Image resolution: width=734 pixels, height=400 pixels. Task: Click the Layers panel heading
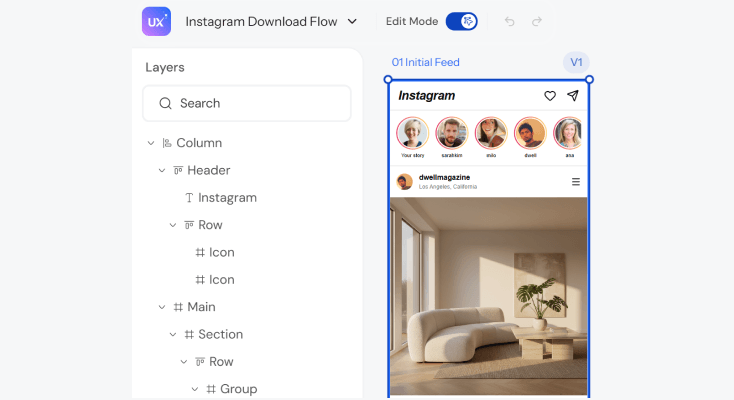click(x=165, y=67)
